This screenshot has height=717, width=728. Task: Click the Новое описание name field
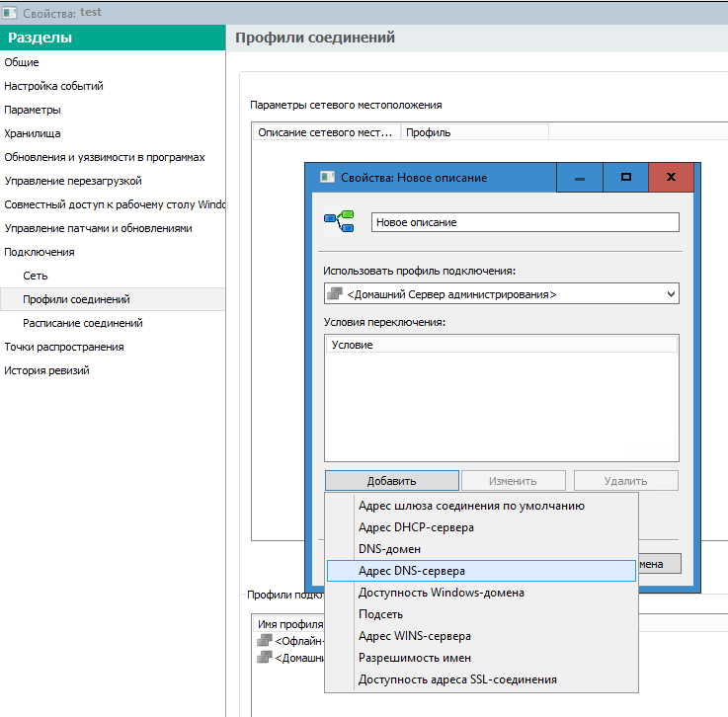point(525,222)
